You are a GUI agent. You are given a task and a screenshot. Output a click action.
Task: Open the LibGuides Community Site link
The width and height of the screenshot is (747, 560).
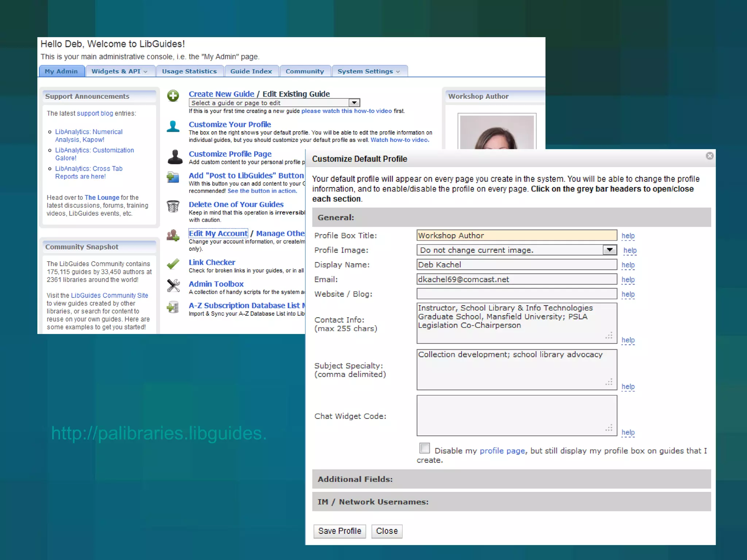109,295
